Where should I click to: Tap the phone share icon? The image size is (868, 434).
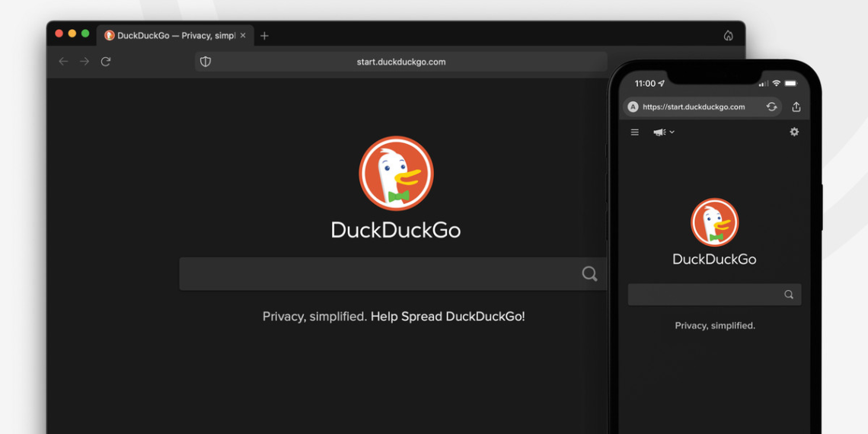[x=796, y=107]
